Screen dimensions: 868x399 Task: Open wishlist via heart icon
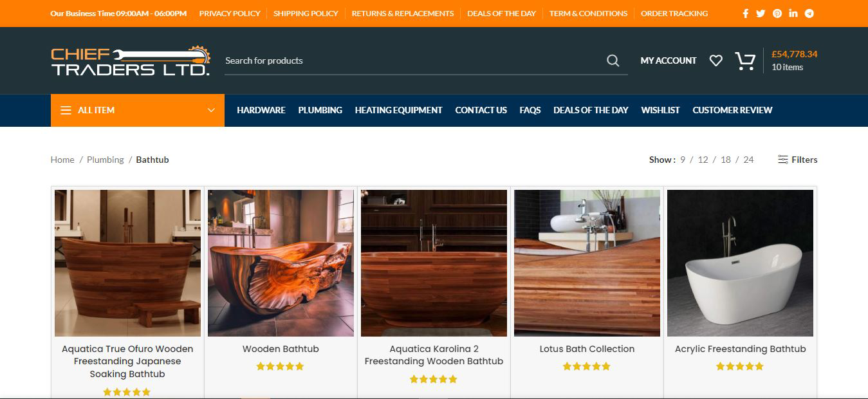click(716, 60)
